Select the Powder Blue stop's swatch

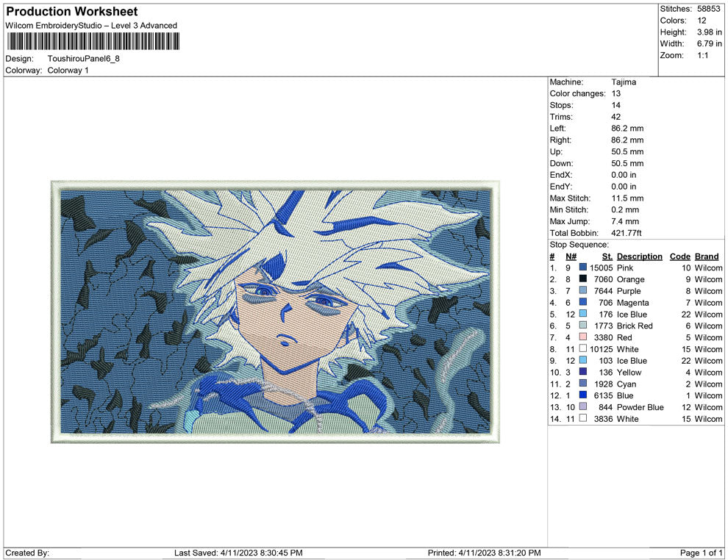coord(582,406)
